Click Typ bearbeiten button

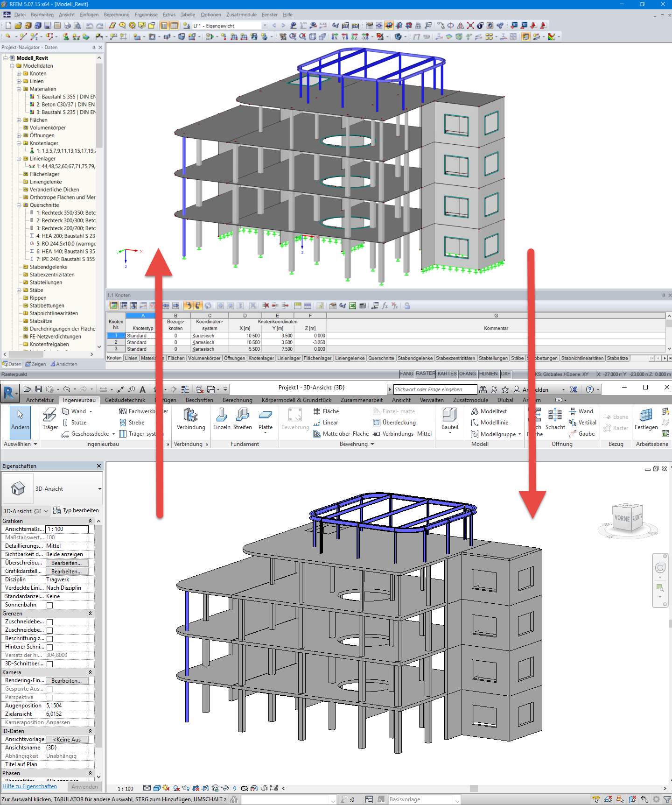point(76,510)
